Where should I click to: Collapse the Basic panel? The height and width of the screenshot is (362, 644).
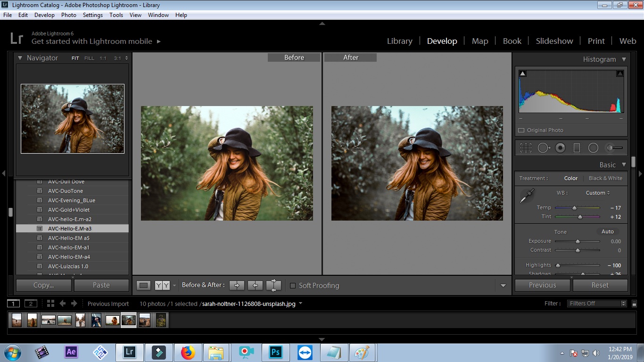point(624,165)
